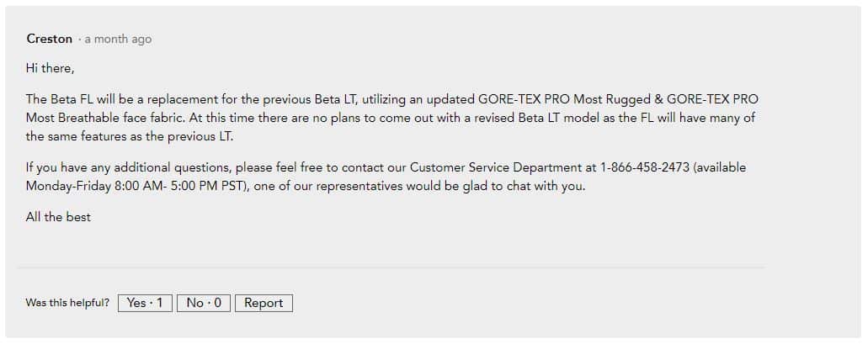The width and height of the screenshot is (868, 344).
Task: Click the 'All the best' sign-off
Action: (x=58, y=217)
